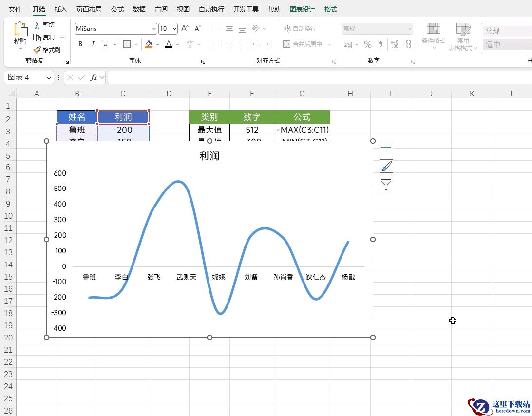
Task: Toggle Italic formatting
Action: 93,44
